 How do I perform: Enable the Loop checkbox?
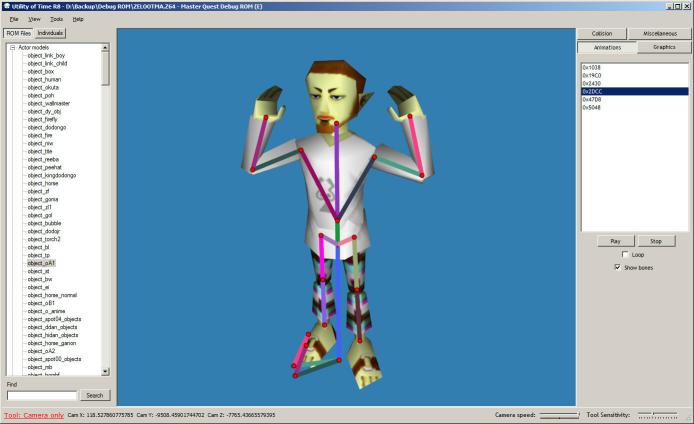(625, 254)
